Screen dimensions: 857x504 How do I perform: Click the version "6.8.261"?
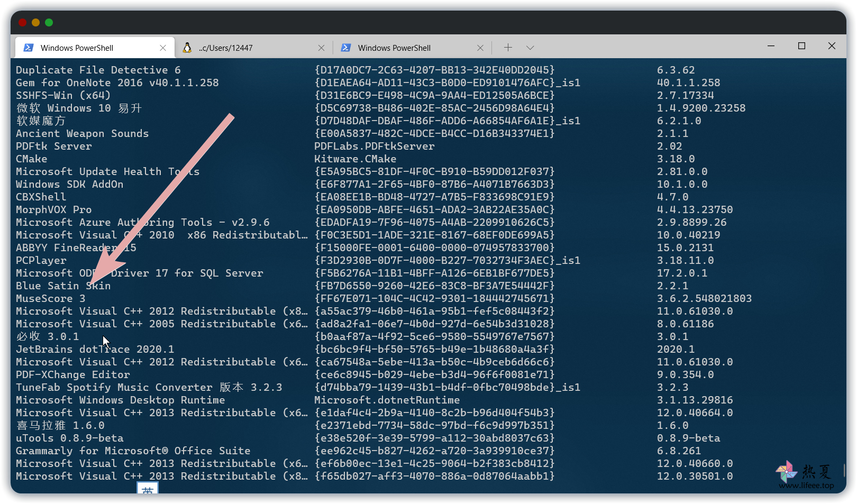click(x=679, y=451)
